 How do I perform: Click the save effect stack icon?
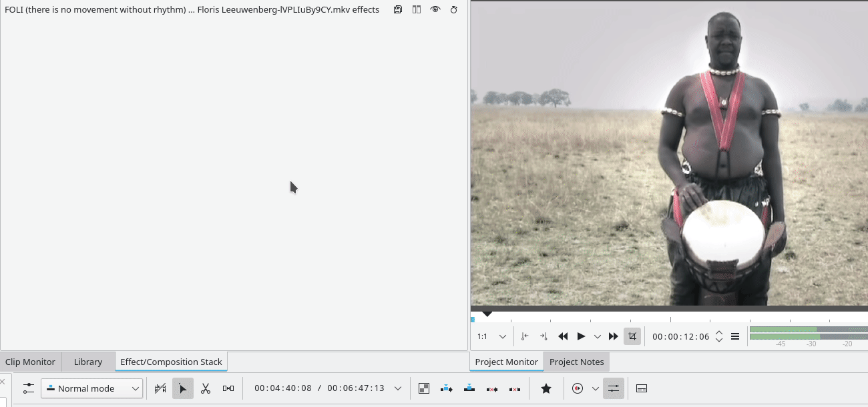coord(398,10)
